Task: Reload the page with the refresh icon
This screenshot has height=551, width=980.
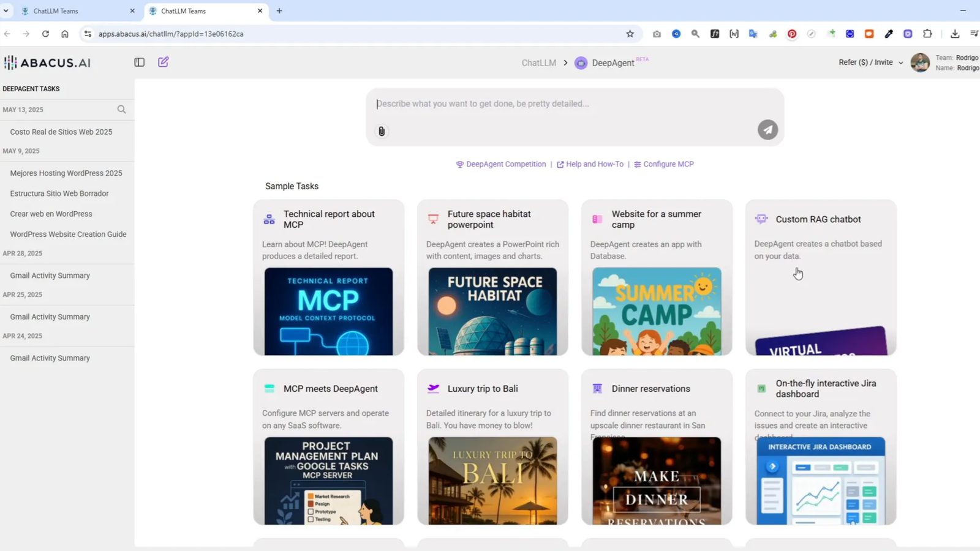Action: [x=45, y=34]
